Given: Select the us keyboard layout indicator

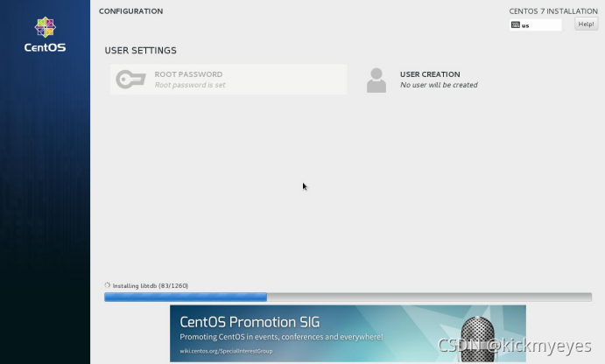Looking at the screenshot, I should point(535,25).
